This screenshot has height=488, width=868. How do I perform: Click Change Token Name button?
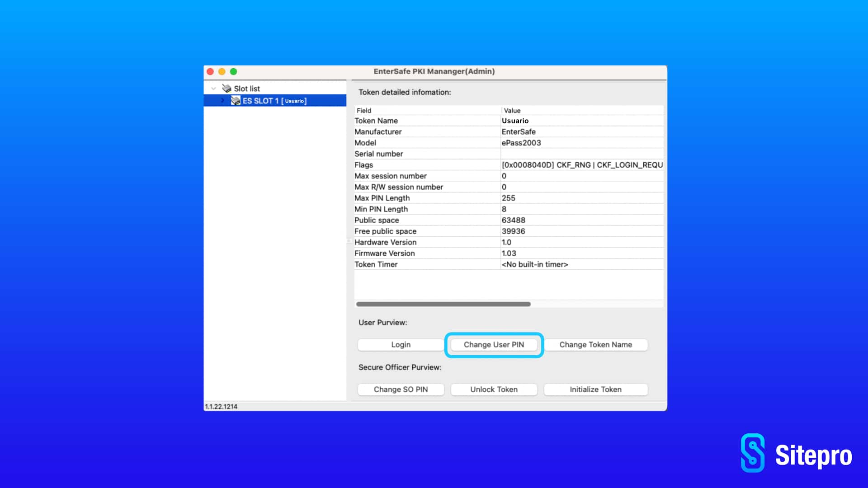[x=595, y=345]
